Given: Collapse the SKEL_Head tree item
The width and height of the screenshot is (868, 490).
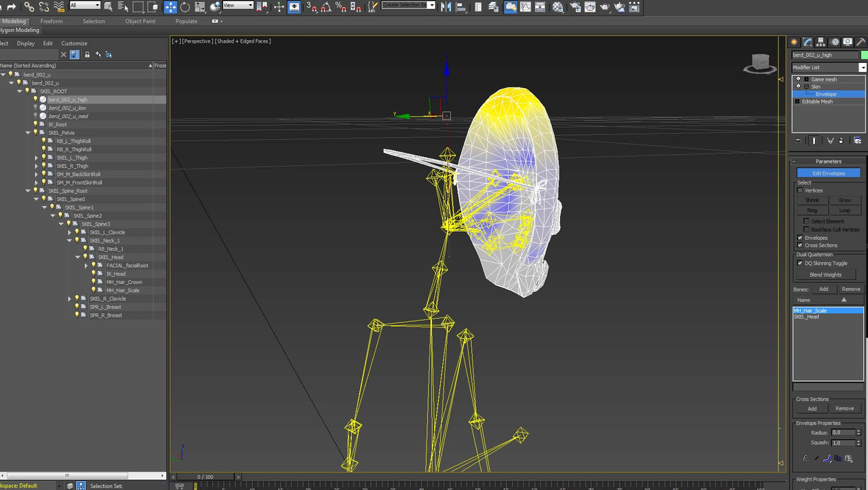Looking at the screenshot, I should 77,257.
